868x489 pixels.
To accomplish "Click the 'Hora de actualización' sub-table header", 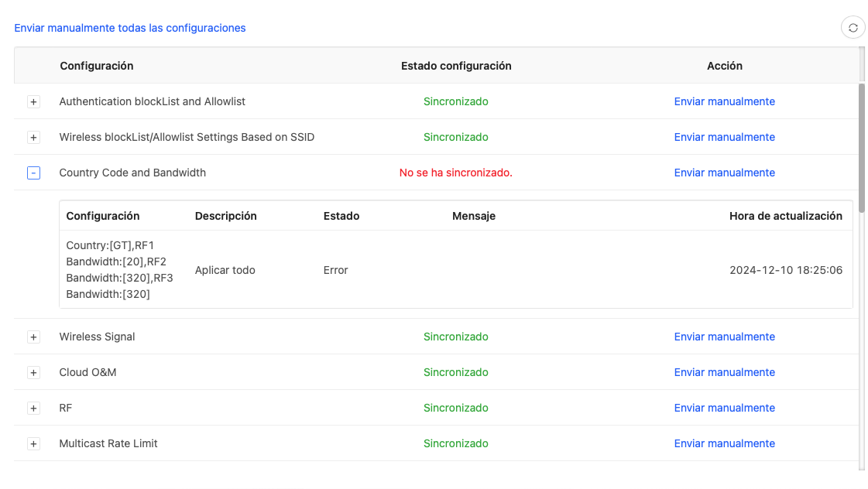I will coord(785,216).
